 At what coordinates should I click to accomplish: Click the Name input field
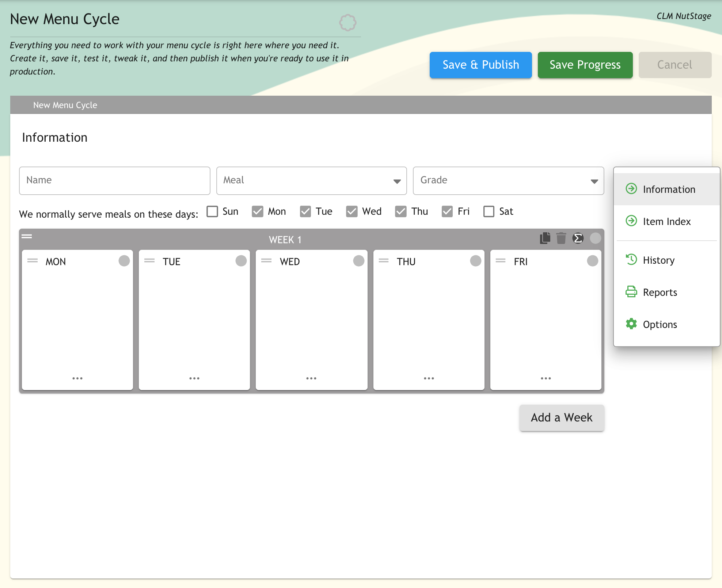(115, 181)
